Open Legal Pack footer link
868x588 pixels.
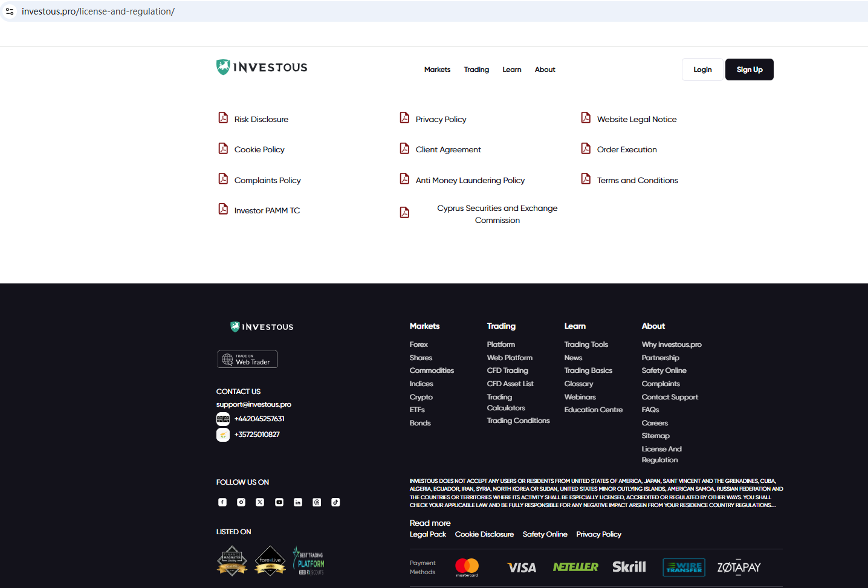pyautogui.click(x=428, y=534)
